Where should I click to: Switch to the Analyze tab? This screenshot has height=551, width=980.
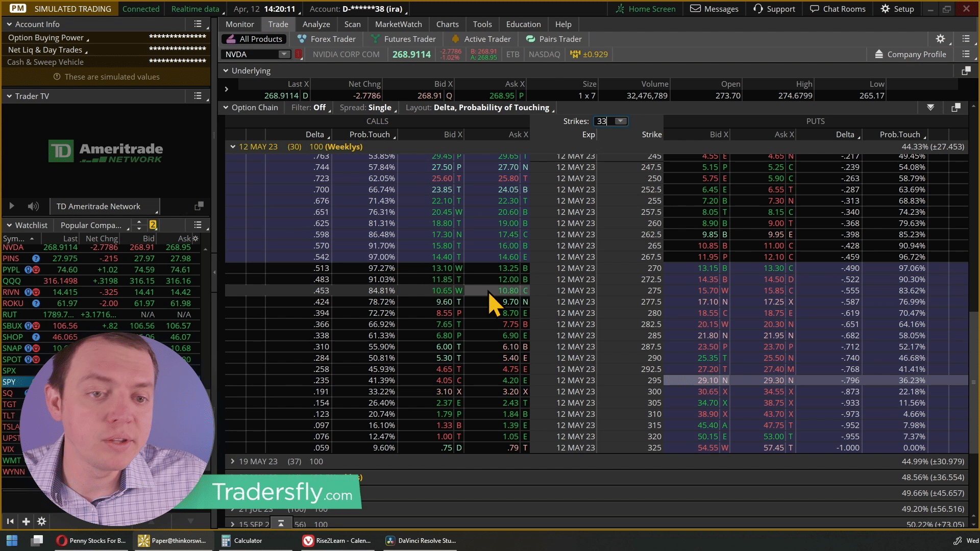click(316, 24)
